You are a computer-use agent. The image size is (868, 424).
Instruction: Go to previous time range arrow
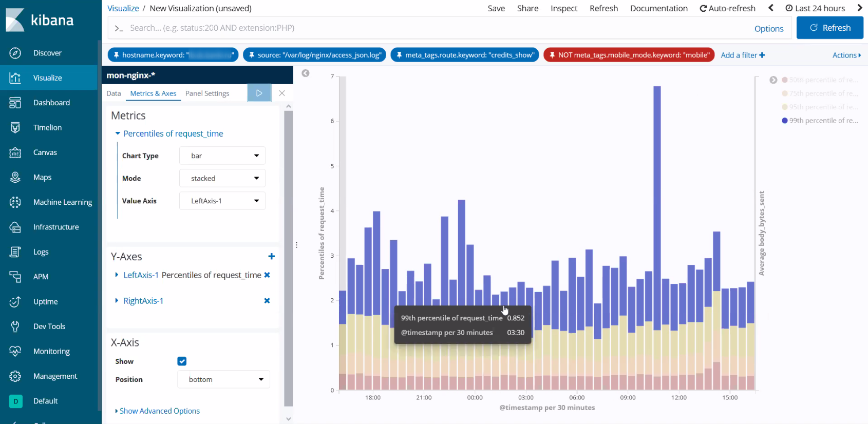[x=771, y=8]
